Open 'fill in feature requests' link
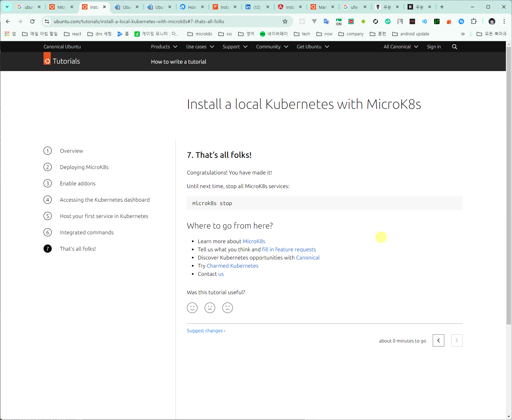 coord(289,249)
